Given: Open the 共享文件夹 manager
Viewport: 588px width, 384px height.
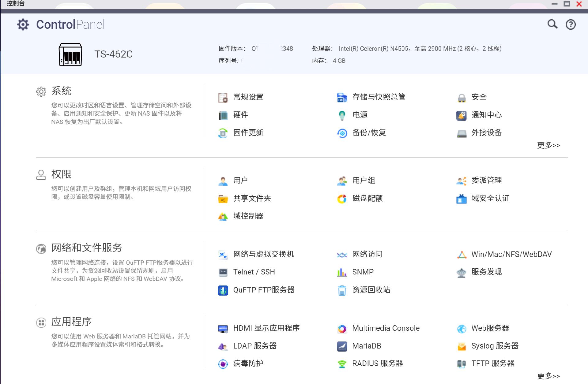Looking at the screenshot, I should tap(252, 198).
